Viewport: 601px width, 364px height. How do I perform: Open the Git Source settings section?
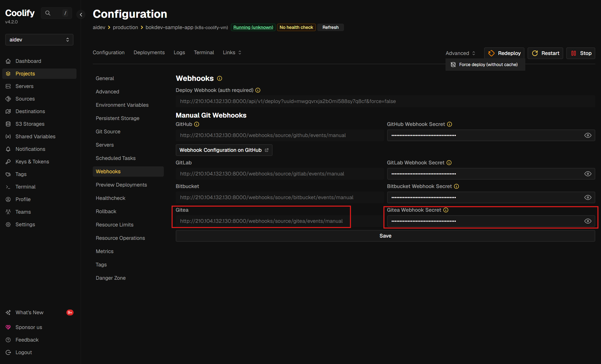click(x=108, y=132)
